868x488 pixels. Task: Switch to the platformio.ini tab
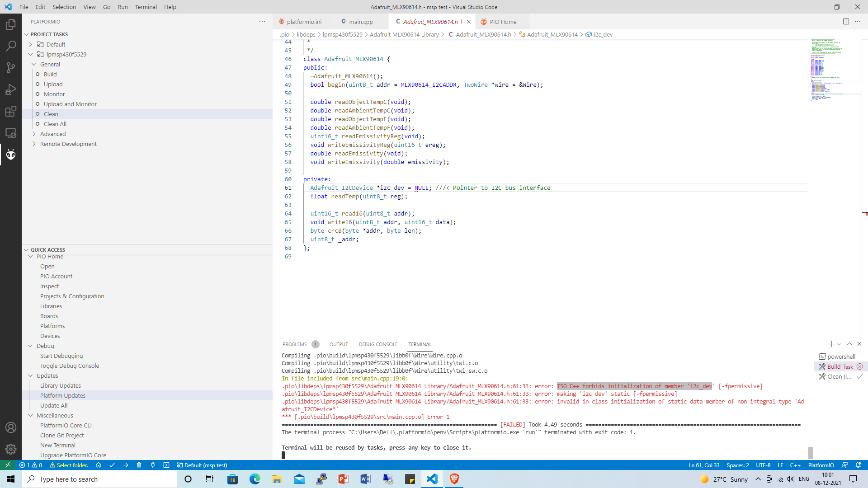point(304,22)
